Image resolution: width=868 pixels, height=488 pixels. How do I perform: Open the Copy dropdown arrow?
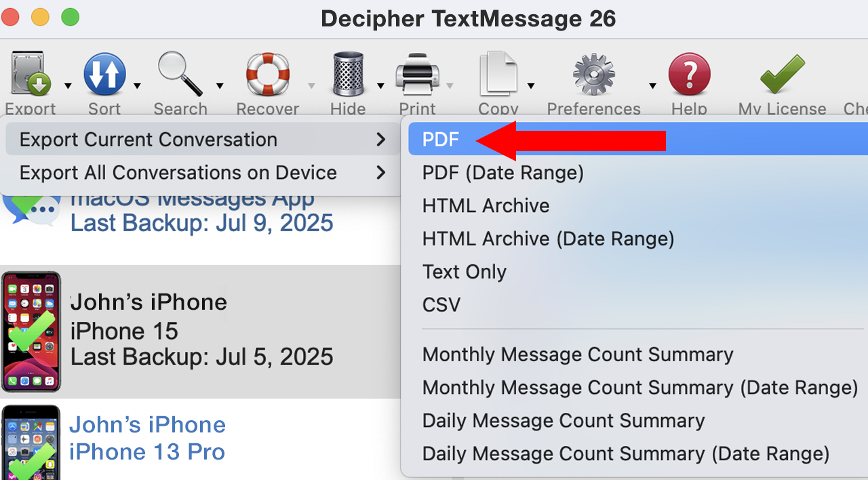tap(531, 85)
